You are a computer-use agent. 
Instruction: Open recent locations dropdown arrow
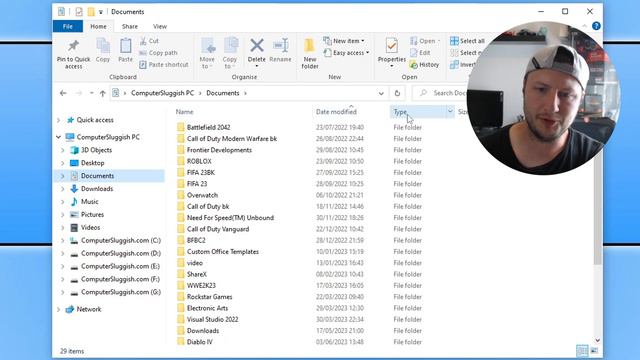(x=91, y=93)
